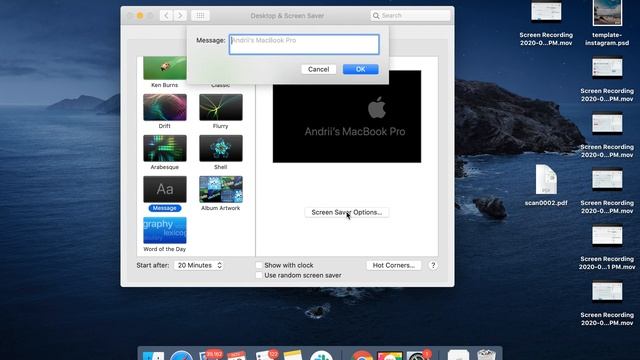Choose the Shell screen saver
Image resolution: width=640 pixels, height=360 pixels.
tap(220, 148)
